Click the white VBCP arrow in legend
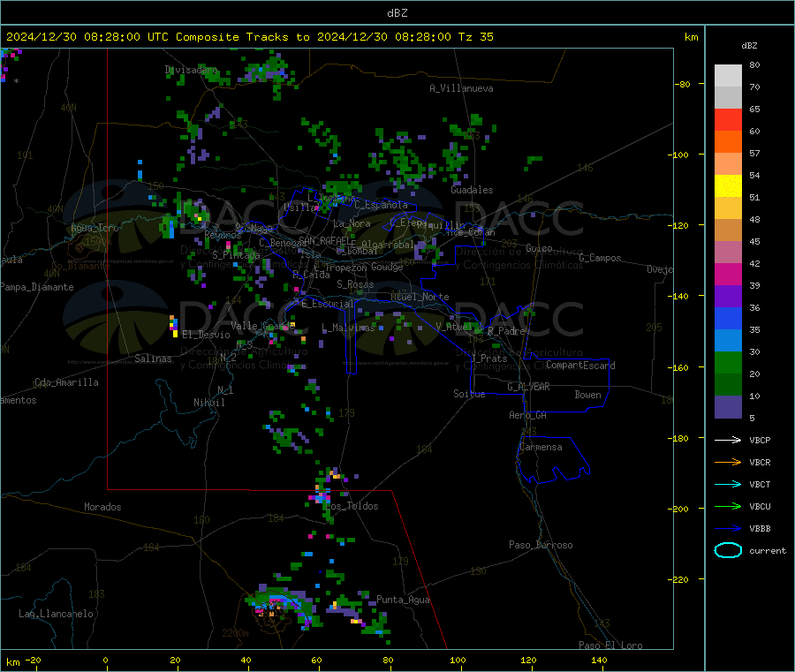 pos(728,440)
